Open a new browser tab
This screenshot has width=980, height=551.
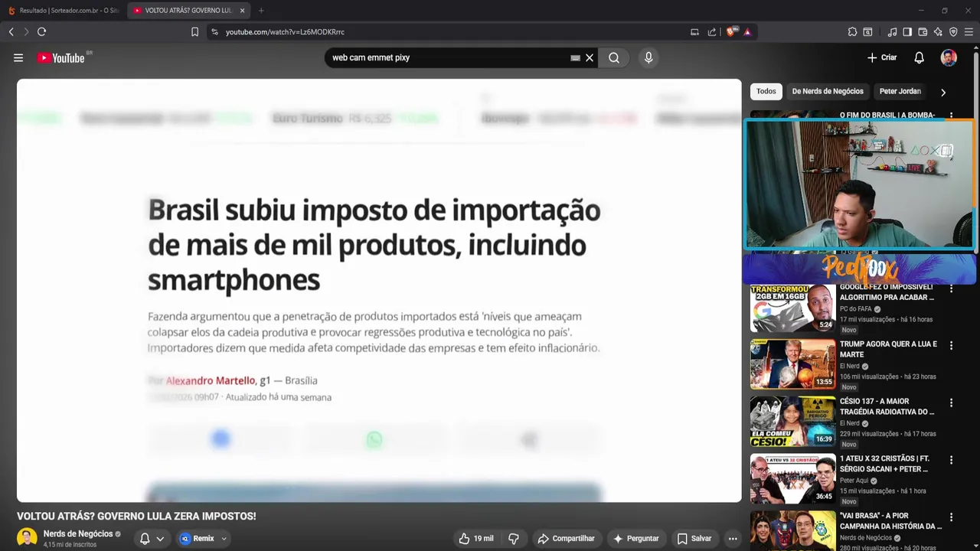(x=261, y=11)
